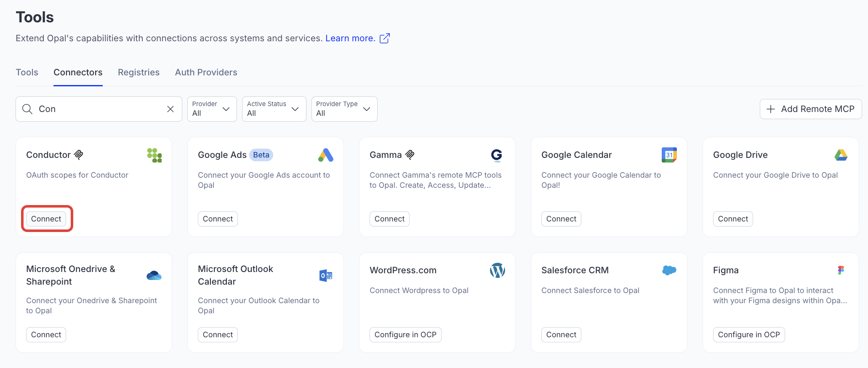Screen dimensions: 868x368
Task: Open the Learn more link
Action: point(350,38)
